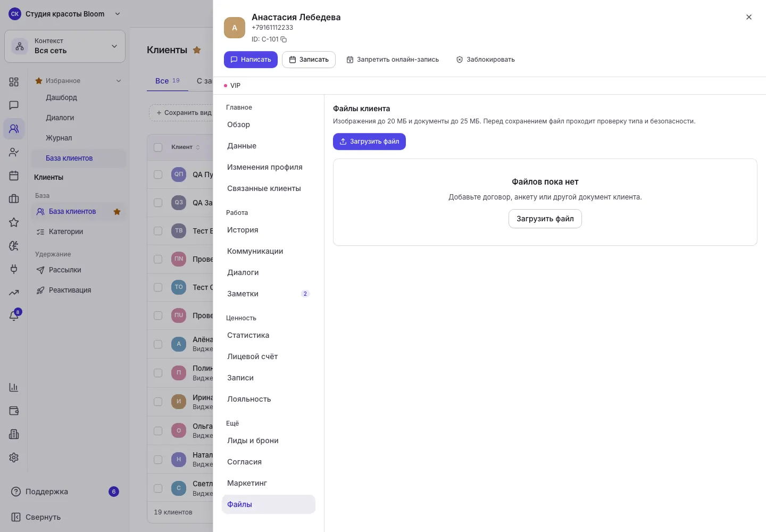766x532 pixels.
Task: Copy the client ID C-101 icon
Action: (x=284, y=39)
